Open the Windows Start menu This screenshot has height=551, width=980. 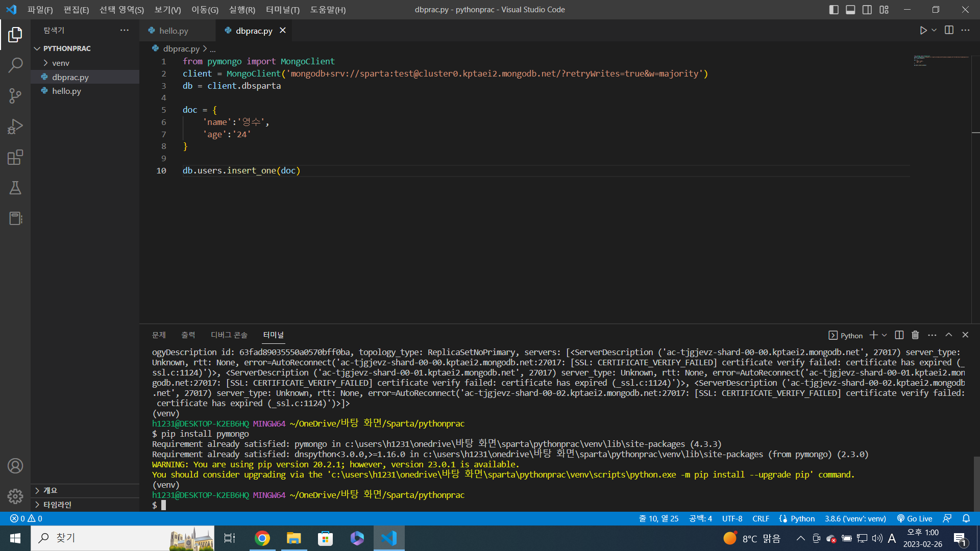[15, 538]
